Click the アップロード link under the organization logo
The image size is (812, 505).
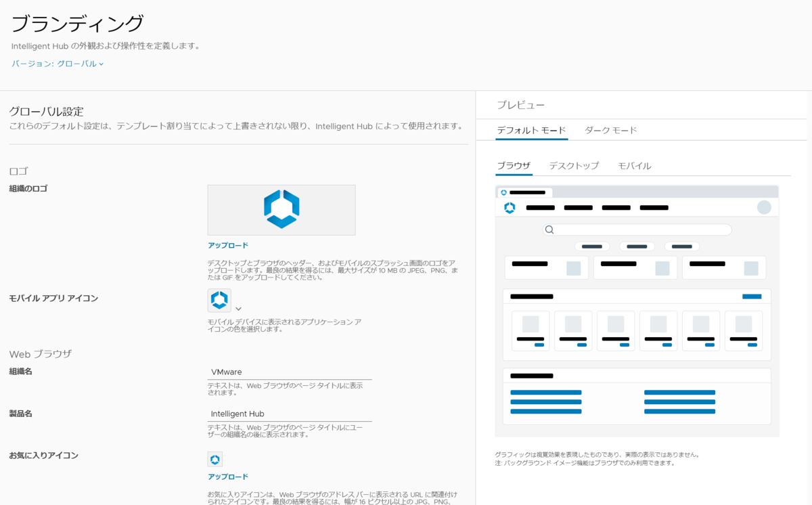pos(228,246)
